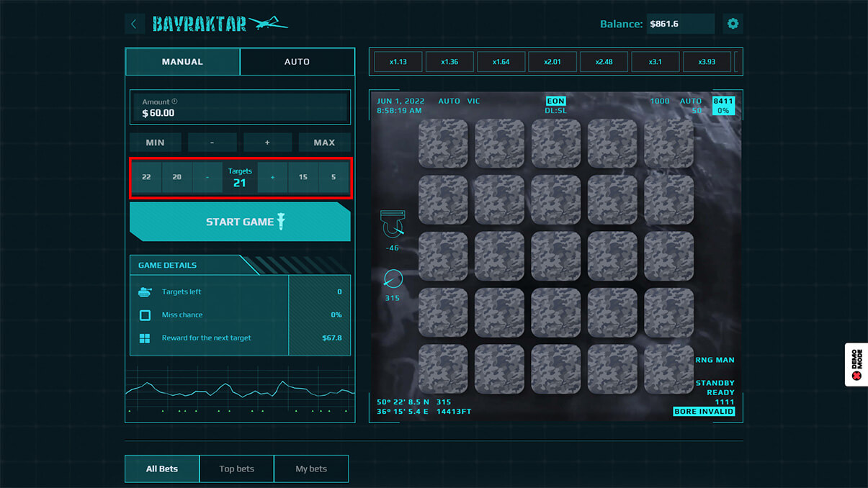Click the JUN 1, 2022 date stamp
The height and width of the screenshot is (488, 868).
[401, 101]
